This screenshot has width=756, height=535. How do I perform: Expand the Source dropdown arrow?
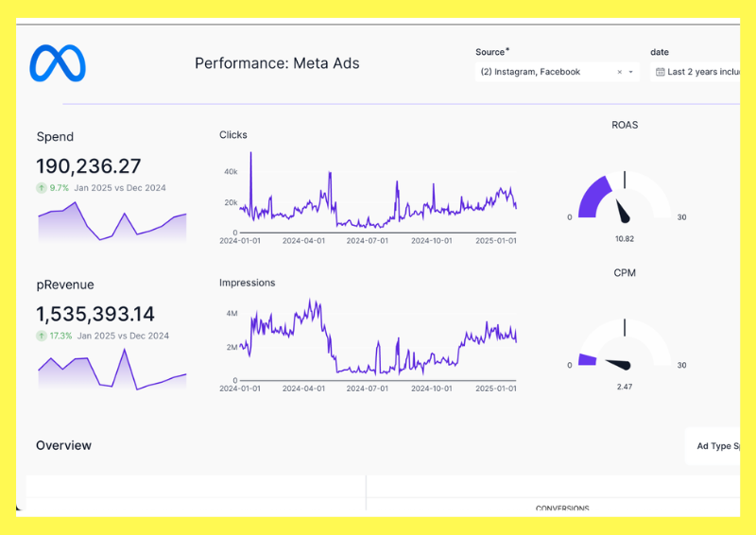[630, 72]
